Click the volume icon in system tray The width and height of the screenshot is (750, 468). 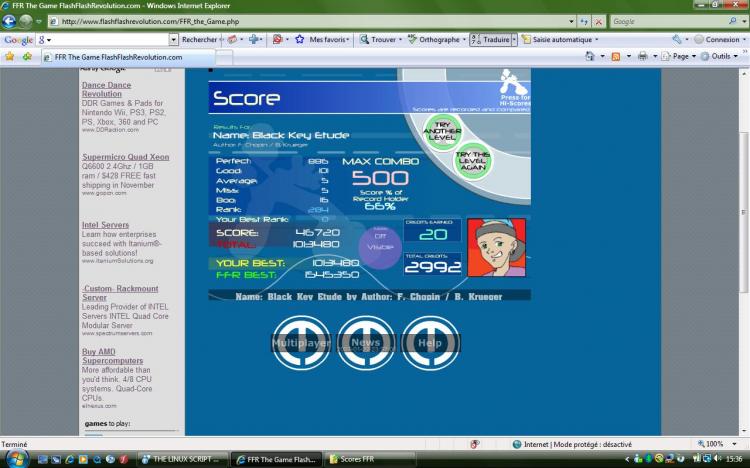[717, 458]
